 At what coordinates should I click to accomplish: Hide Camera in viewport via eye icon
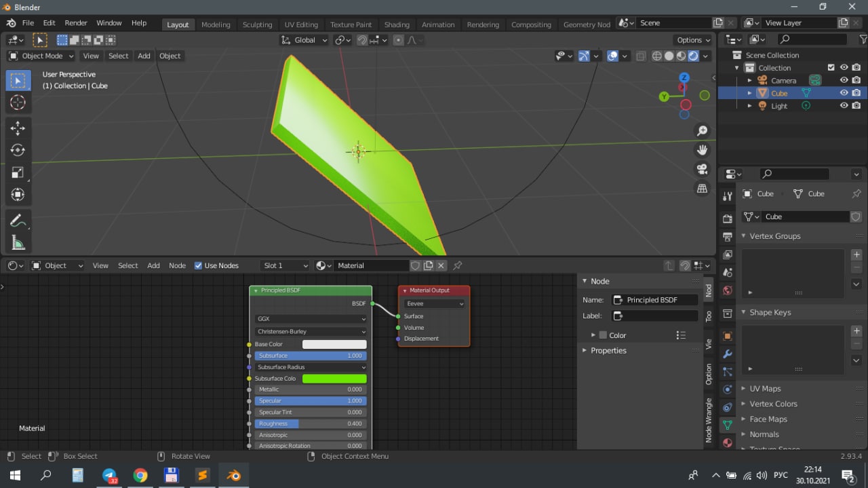[844, 80]
